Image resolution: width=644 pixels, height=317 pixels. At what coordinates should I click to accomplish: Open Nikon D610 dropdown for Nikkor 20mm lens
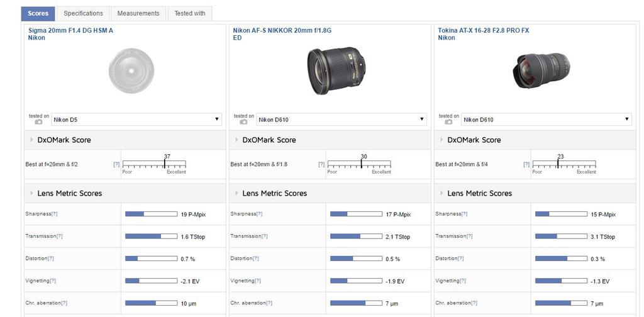coord(341,120)
